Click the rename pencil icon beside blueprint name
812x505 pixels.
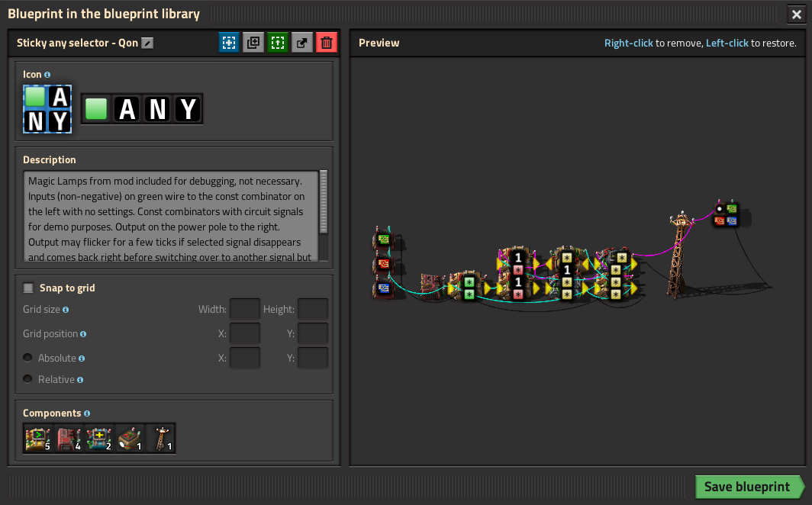tap(147, 43)
